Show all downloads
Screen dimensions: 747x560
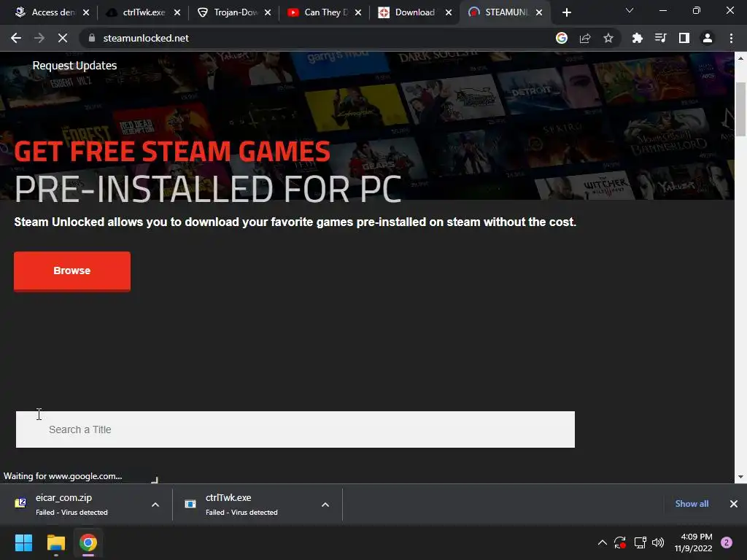click(x=692, y=504)
